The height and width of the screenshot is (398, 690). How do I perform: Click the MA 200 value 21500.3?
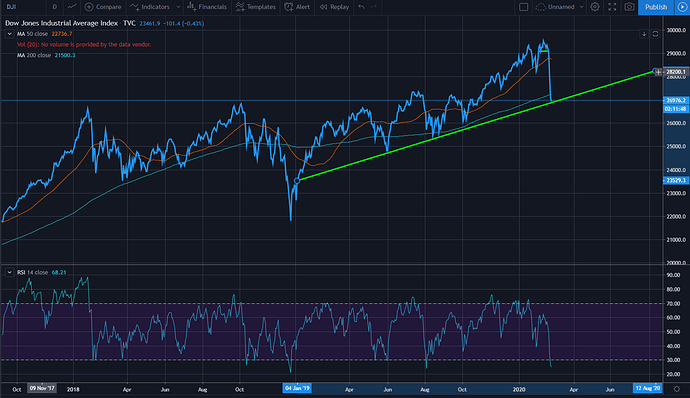[65, 55]
